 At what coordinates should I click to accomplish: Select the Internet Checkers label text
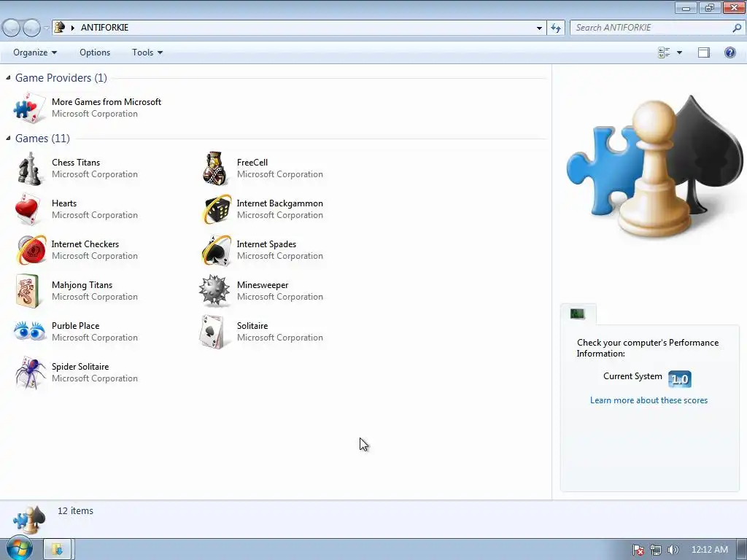click(85, 244)
